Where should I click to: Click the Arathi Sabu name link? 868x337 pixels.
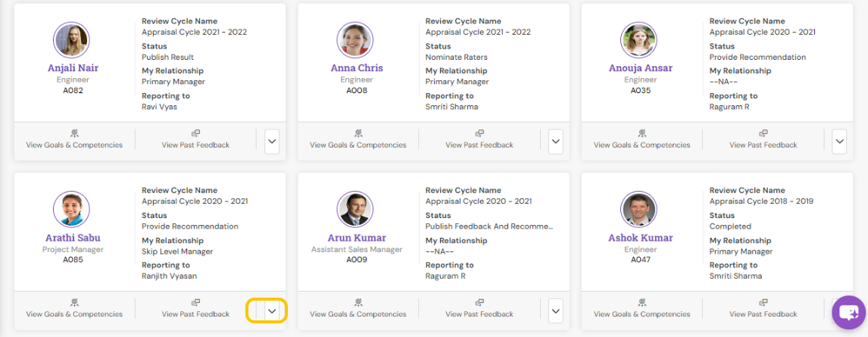[73, 238]
